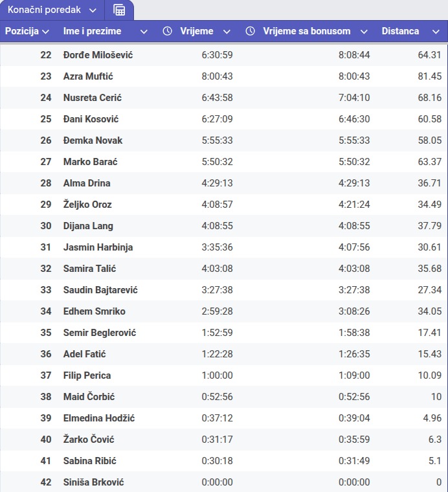Click the time 6:30:59 for Đorđe Milošević
Screen dimensions: 448x492
pyautogui.click(x=217, y=55)
